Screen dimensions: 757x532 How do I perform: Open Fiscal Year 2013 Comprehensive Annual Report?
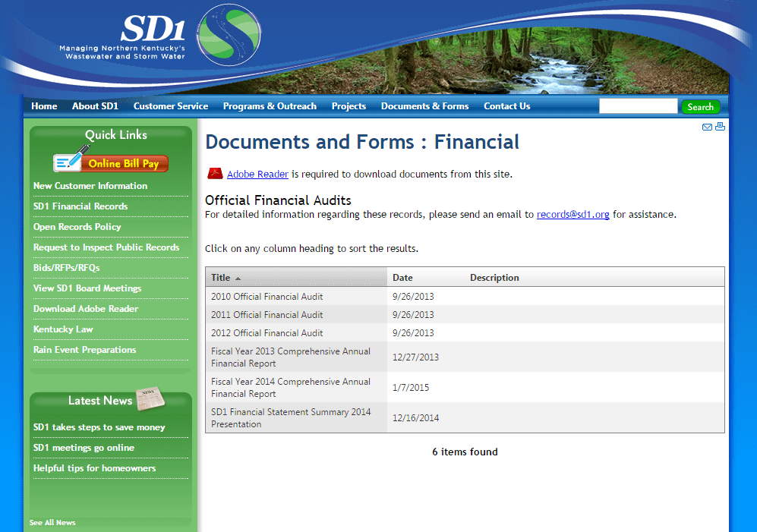(x=291, y=357)
